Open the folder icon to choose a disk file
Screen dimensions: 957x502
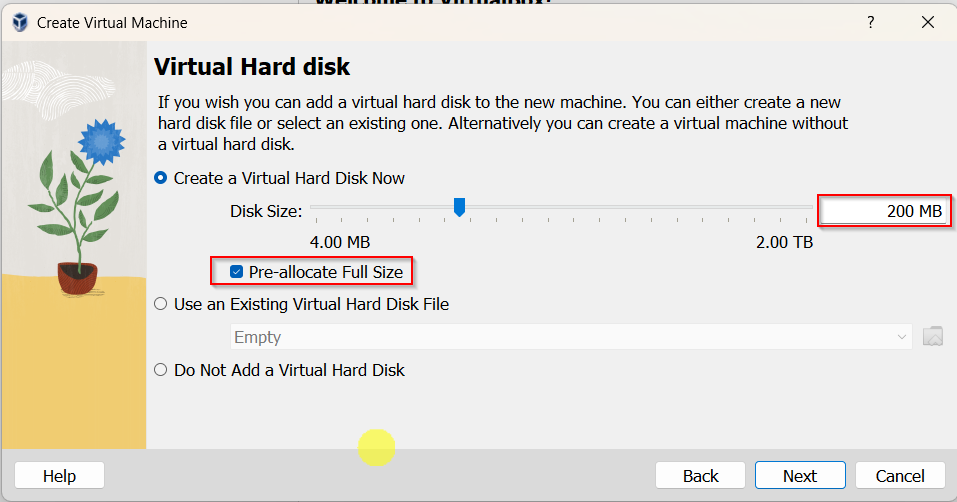[x=933, y=337]
